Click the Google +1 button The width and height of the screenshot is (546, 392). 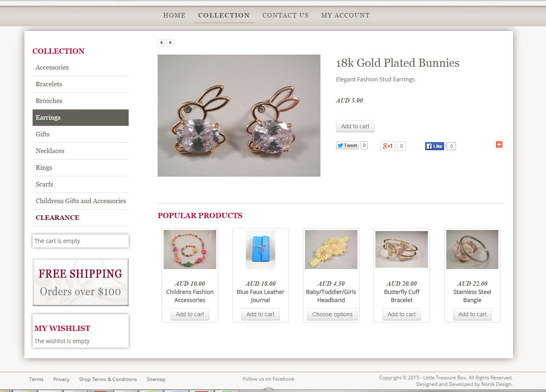click(x=387, y=146)
